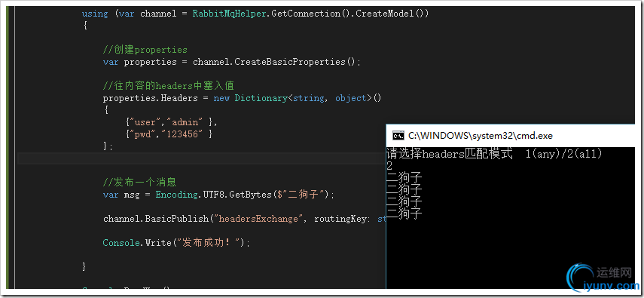Screen dimensions: 644x298
Task: Click 1(any)/2(all) option text in cmd
Action: tap(564, 154)
